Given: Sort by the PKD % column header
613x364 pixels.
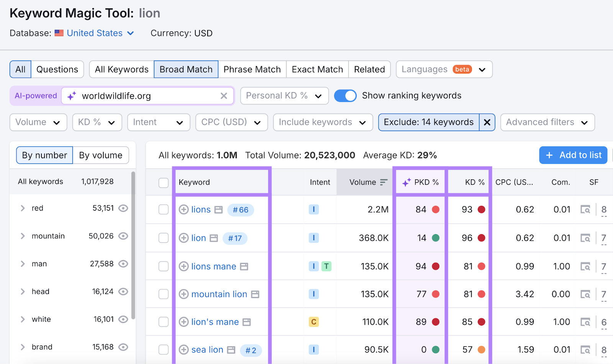Looking at the screenshot, I should (420, 182).
